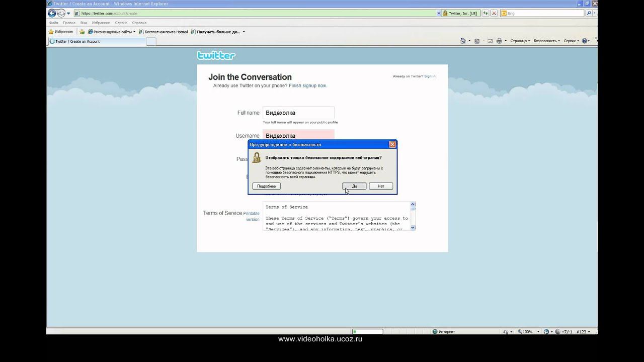Minimize the Internet Explorer window
Screen dimensions: 644x362
click(x=580, y=4)
